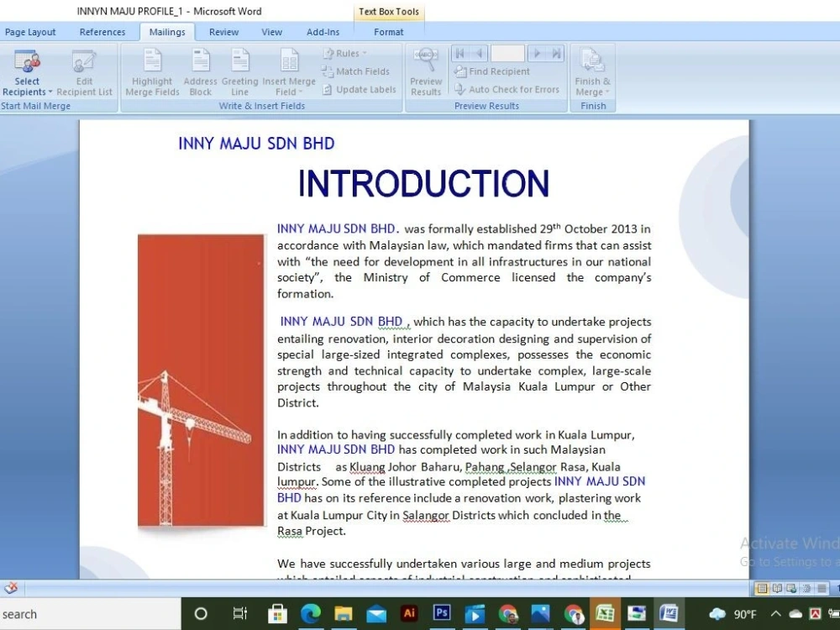Click the record number field
Screen dimensions: 840x630
(507, 53)
